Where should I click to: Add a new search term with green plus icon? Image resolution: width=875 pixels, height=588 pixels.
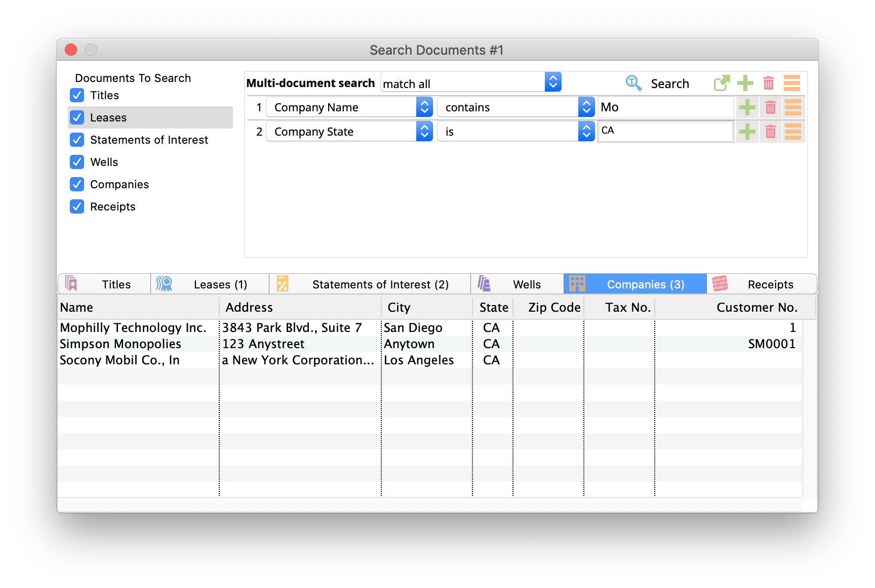745,83
